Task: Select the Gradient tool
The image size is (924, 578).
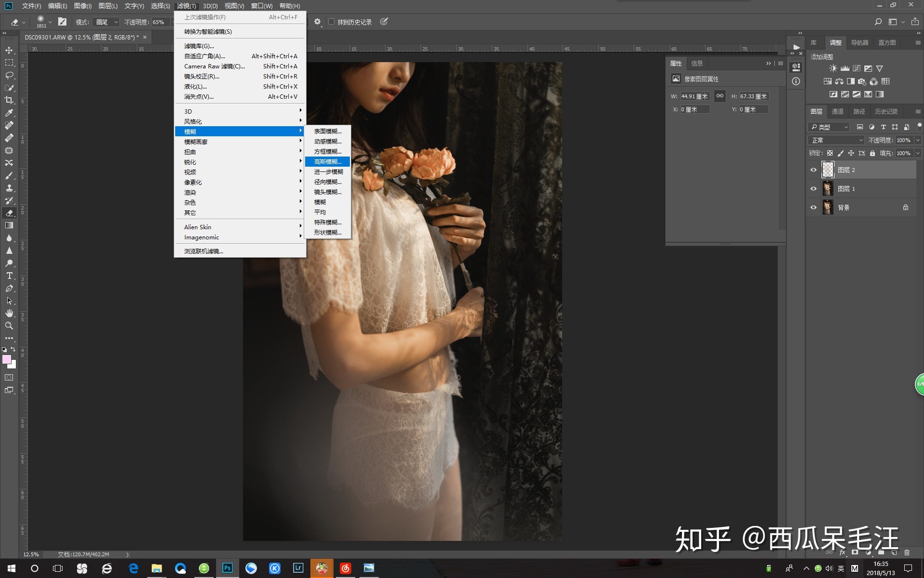Action: [x=9, y=225]
